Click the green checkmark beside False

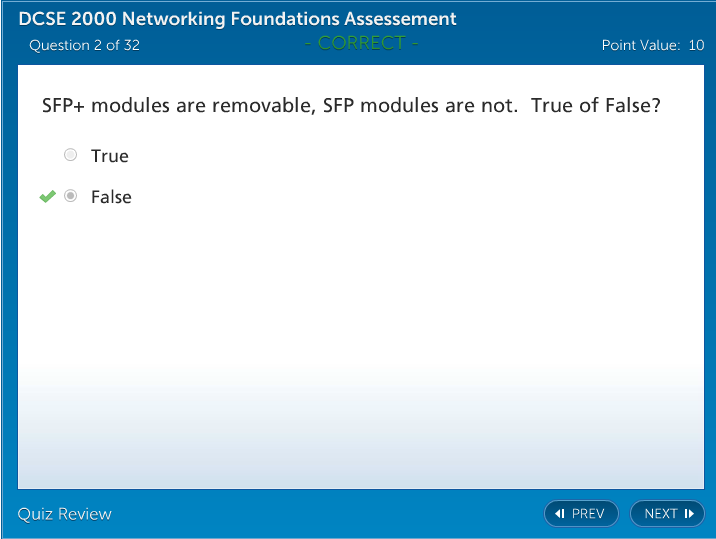(47, 197)
